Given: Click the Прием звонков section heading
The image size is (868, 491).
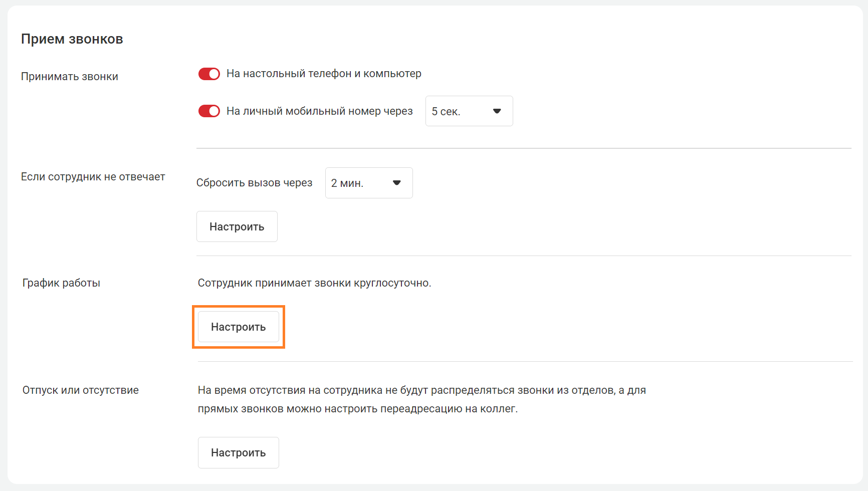Looking at the screenshot, I should 72,39.
